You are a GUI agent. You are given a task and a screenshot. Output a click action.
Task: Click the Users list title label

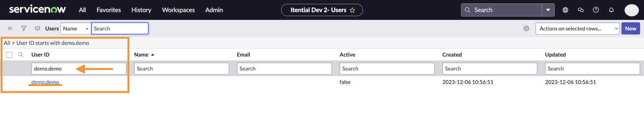[52, 28]
